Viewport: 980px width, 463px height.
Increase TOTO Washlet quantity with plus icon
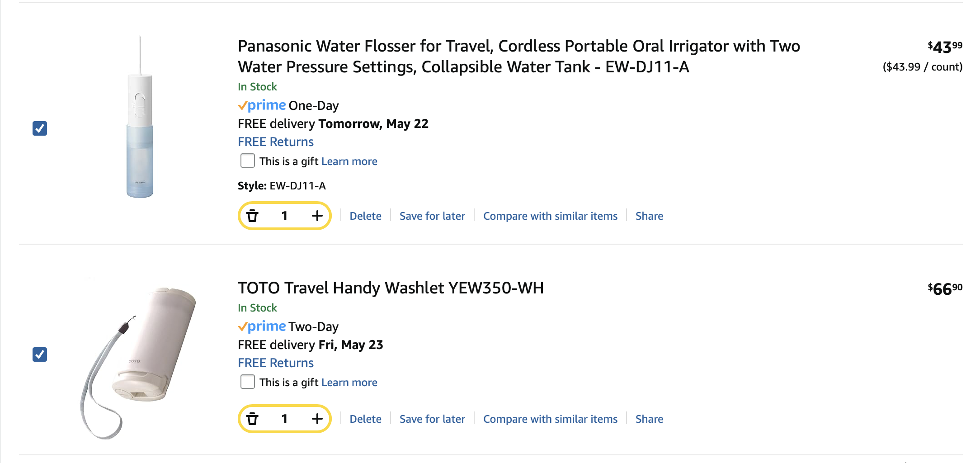[x=317, y=419]
